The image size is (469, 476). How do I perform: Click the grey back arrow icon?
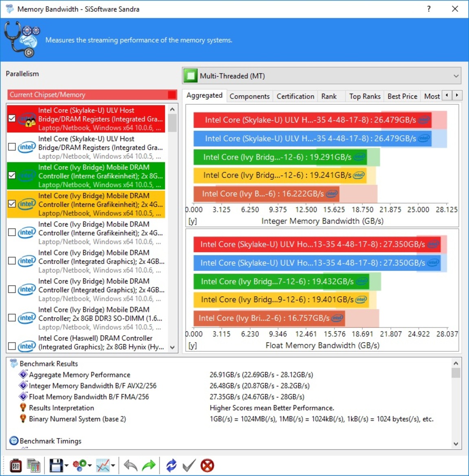131,465
